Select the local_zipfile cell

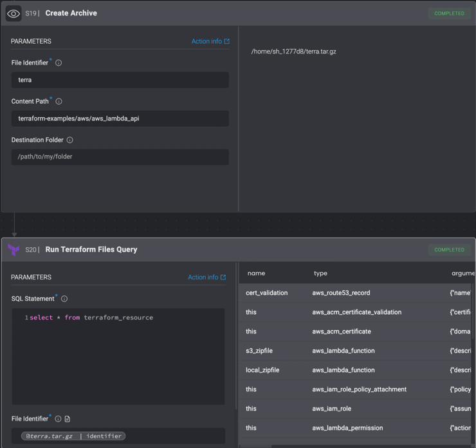coord(262,370)
